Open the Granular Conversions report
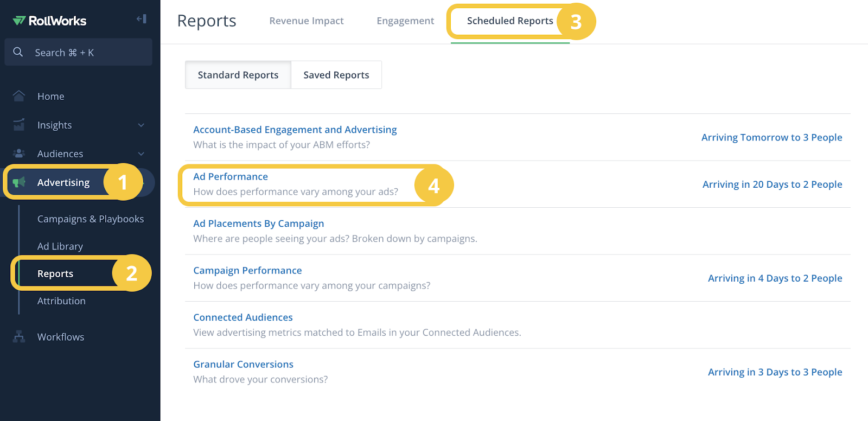Viewport: 868px width, 421px height. tap(244, 364)
